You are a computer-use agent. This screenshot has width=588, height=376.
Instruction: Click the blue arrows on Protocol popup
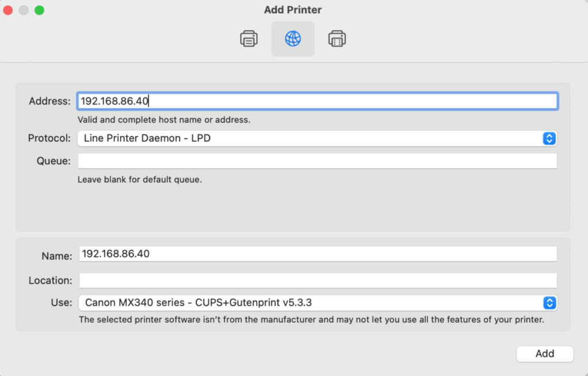pyautogui.click(x=550, y=138)
